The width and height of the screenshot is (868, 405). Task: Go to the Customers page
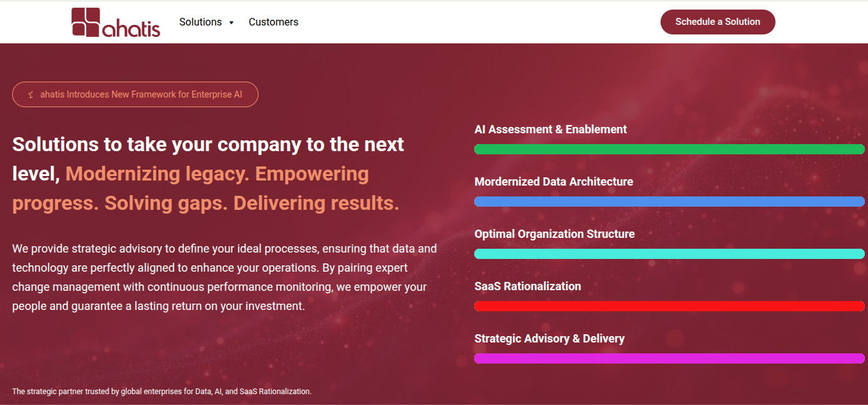click(273, 22)
